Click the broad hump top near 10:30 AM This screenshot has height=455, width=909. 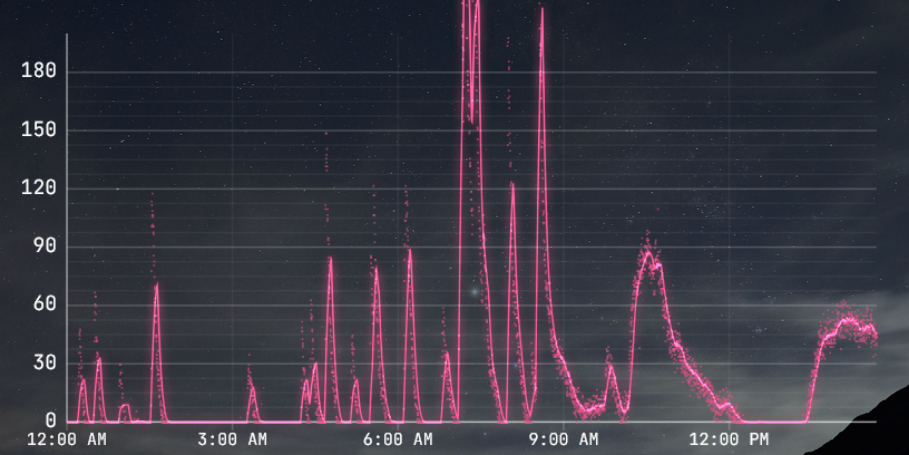pos(648,254)
